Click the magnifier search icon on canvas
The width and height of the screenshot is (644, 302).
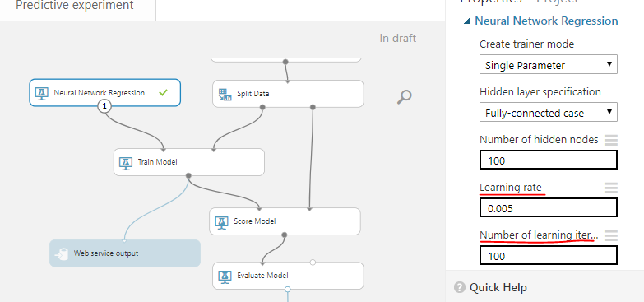tap(404, 96)
